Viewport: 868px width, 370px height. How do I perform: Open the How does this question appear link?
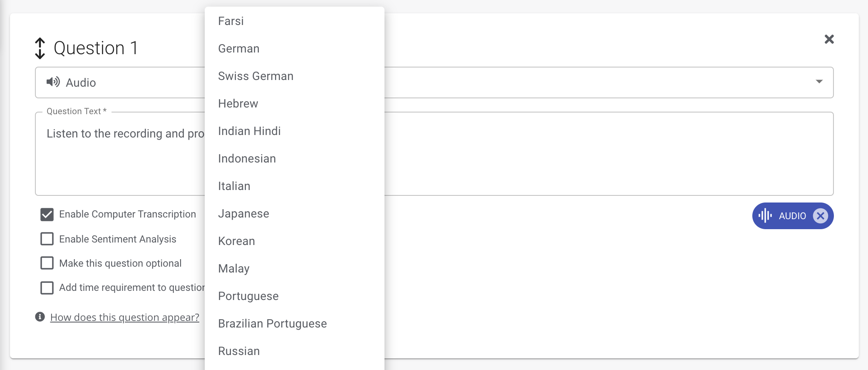coord(124,317)
